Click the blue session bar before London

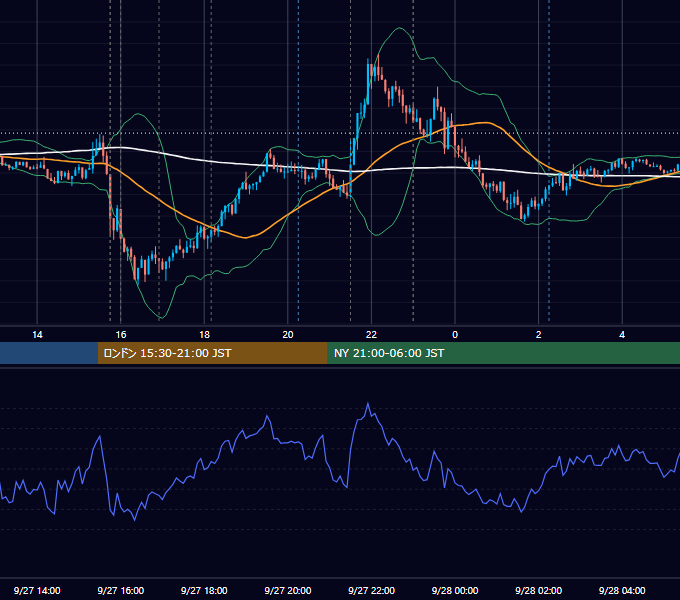pyautogui.click(x=49, y=353)
